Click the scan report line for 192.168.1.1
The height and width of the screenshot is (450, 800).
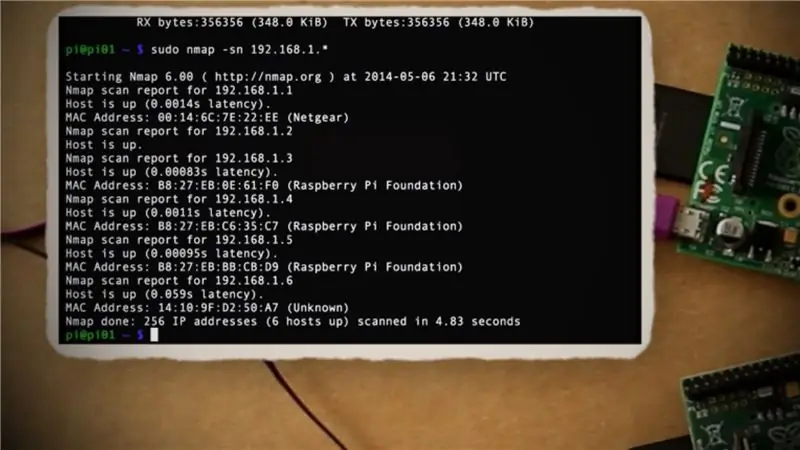coord(179,90)
